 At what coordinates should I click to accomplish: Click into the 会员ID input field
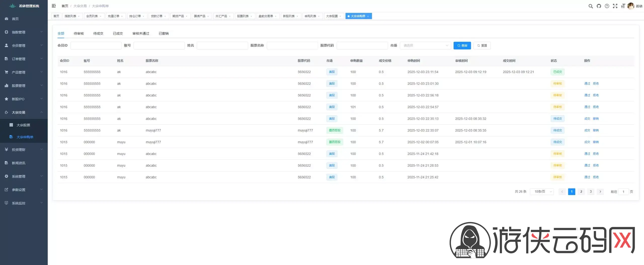coord(96,46)
